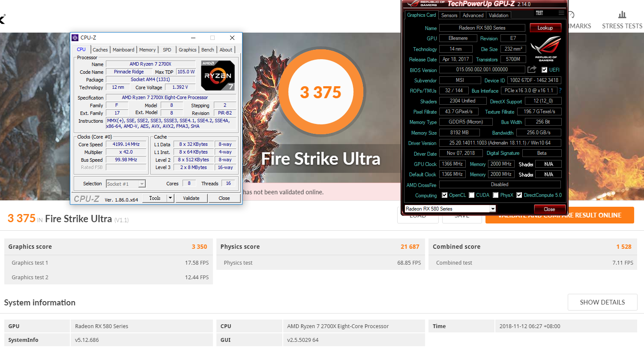
Task: Take a GPU-Z screenshot with the camera icon
Action: tap(540, 13)
